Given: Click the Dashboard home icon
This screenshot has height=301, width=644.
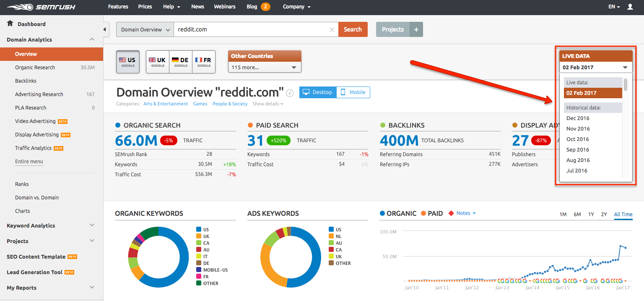Looking at the screenshot, I should 10,24.
